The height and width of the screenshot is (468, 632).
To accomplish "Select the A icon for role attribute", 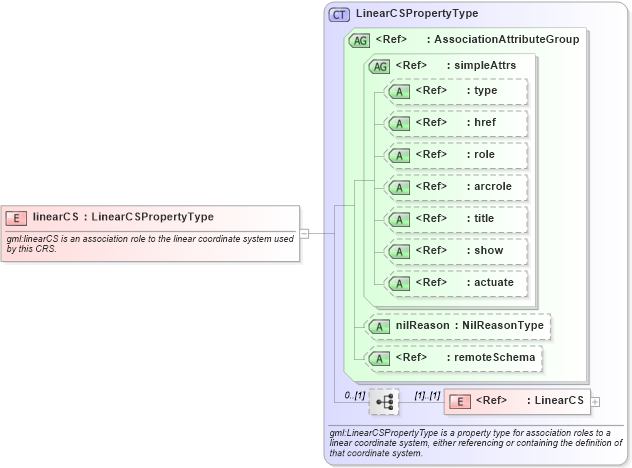I will [x=399, y=156].
